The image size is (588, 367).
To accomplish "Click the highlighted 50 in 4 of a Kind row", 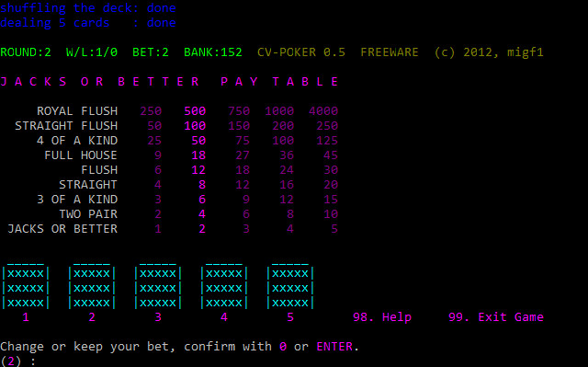I will pos(198,141).
